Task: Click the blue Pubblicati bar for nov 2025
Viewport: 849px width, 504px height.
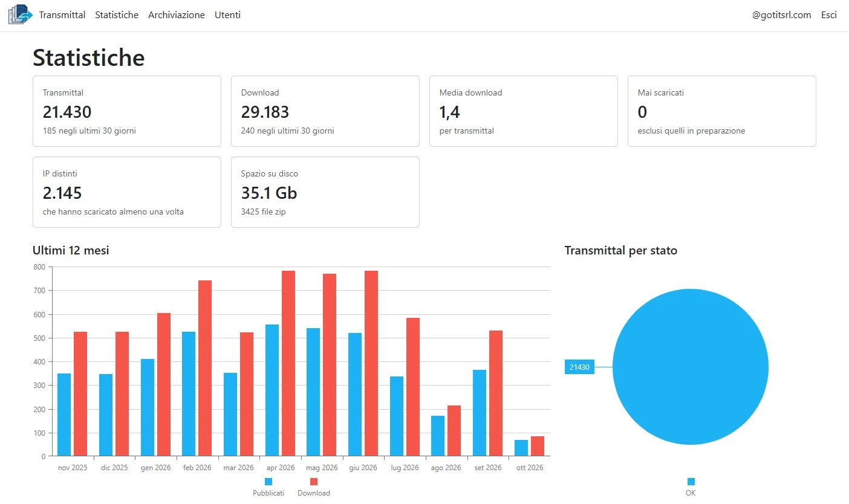Action: coord(64,415)
